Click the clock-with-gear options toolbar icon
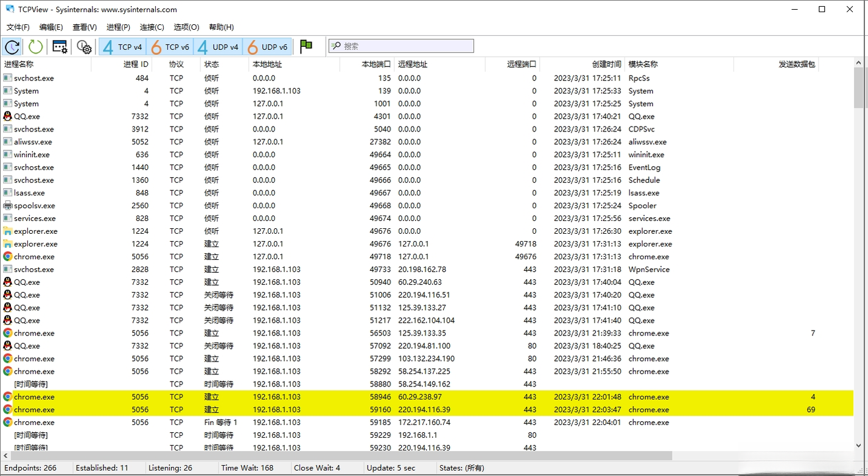The image size is (868, 476). pyautogui.click(x=84, y=46)
